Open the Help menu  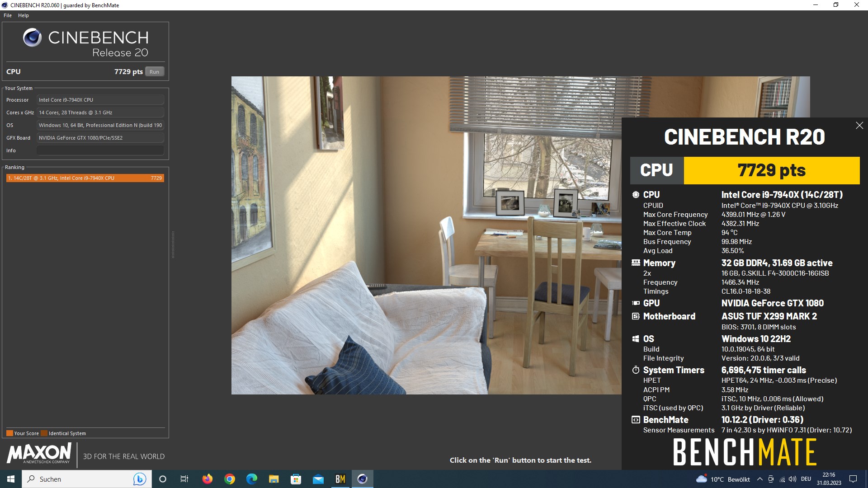coord(24,15)
